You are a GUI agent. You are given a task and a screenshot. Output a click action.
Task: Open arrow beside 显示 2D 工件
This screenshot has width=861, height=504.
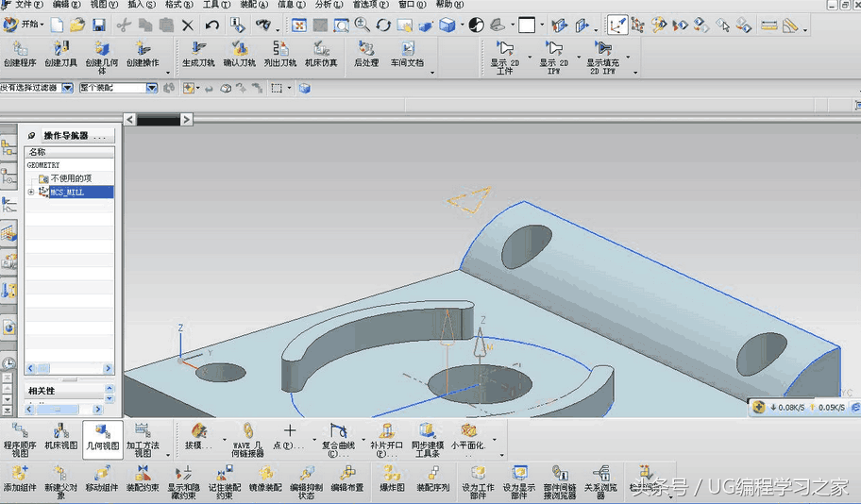tap(530, 57)
